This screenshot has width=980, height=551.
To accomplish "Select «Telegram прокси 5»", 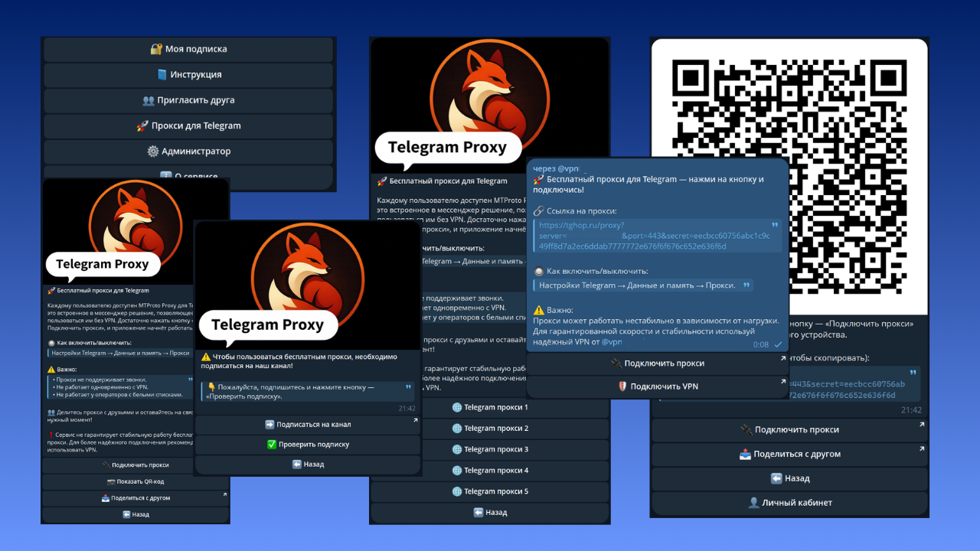I will pyautogui.click(x=490, y=491).
